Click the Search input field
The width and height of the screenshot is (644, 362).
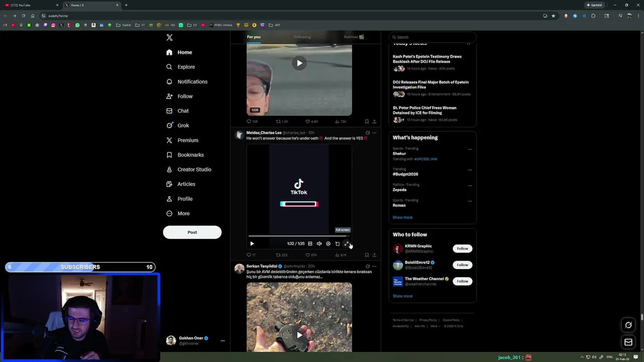pyautogui.click(x=432, y=37)
